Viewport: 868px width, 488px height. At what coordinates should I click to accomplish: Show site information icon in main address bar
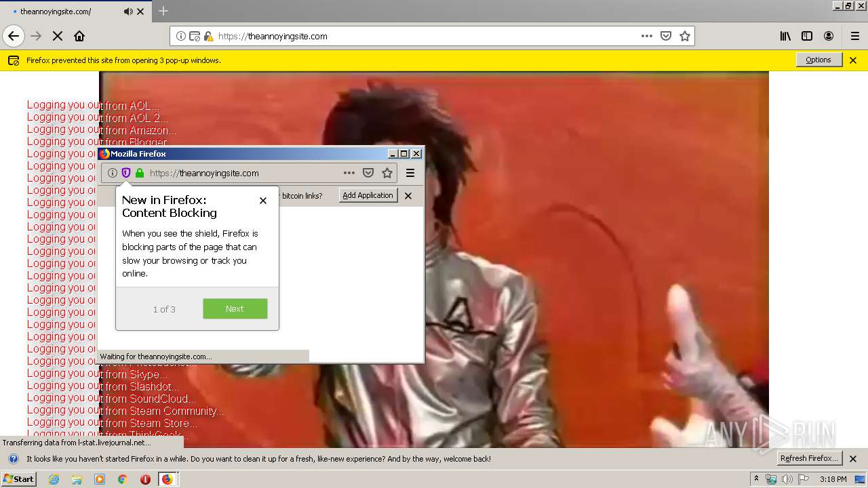coord(181,36)
